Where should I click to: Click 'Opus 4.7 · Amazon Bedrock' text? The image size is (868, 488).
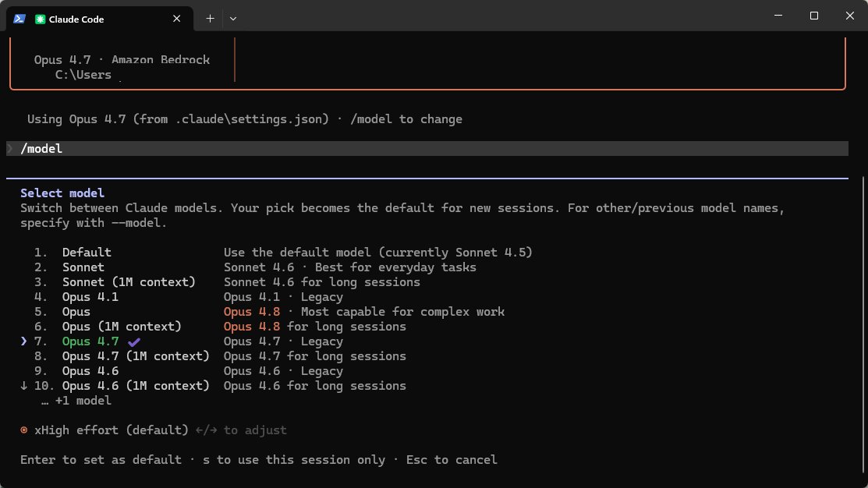tap(122, 60)
